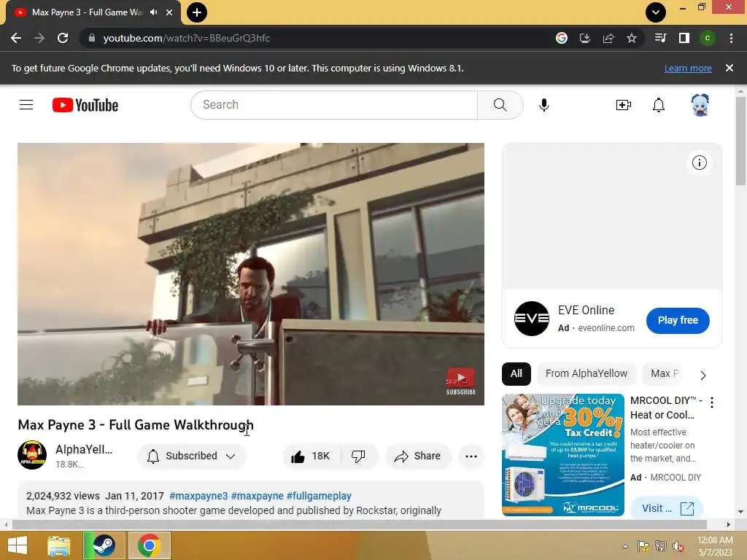The width and height of the screenshot is (747, 560).
Task: Install app icon in the address bar
Action: tap(585, 38)
